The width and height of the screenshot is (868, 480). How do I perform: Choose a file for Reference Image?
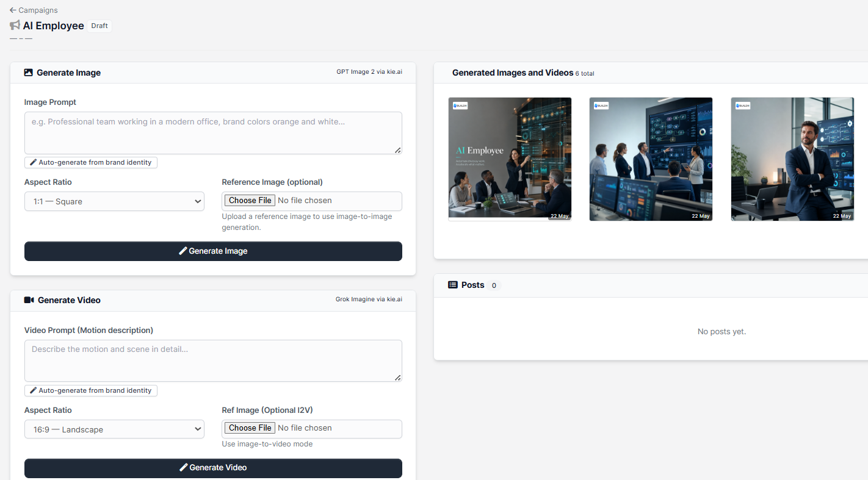click(x=250, y=200)
